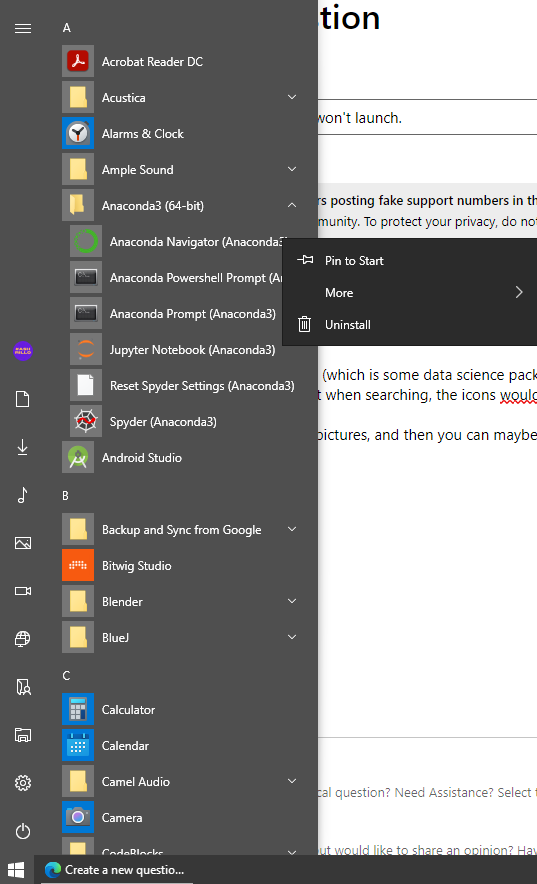
Task: Open Network globe icon in Start sidebar
Action: pyautogui.click(x=23, y=639)
